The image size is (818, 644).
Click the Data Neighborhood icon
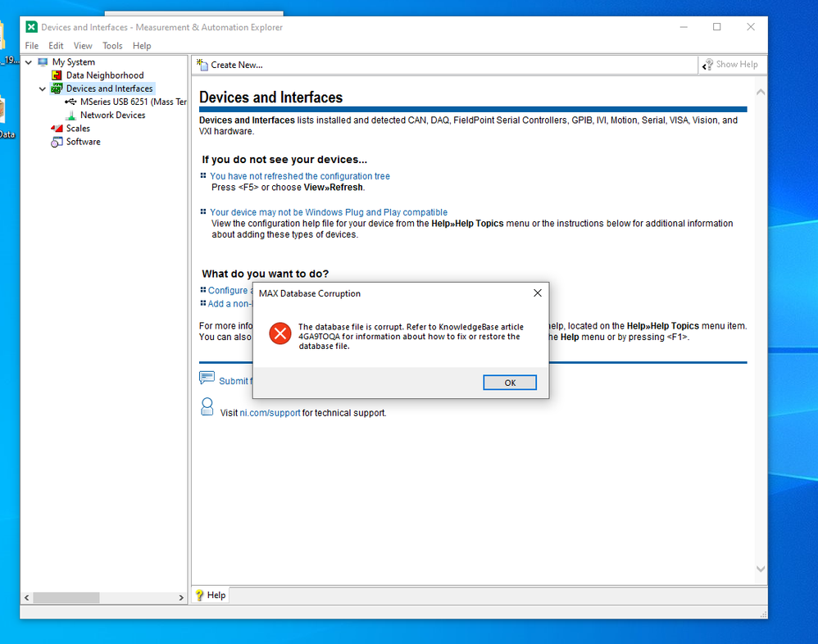click(57, 75)
